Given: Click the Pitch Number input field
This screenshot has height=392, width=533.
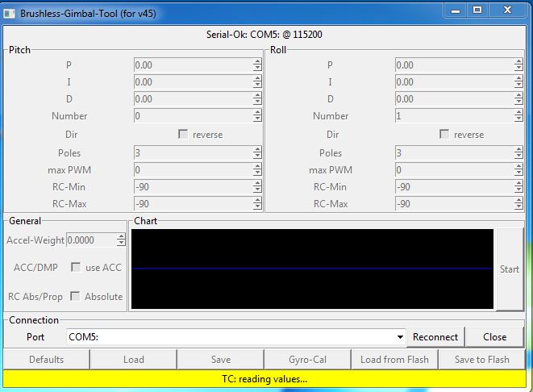Looking at the screenshot, I should (x=194, y=116).
